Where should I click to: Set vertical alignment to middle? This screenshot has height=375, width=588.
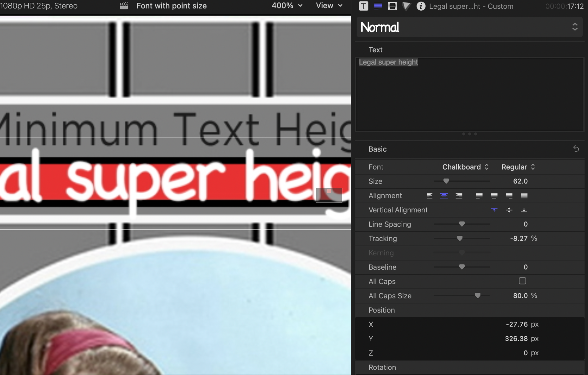click(x=509, y=210)
